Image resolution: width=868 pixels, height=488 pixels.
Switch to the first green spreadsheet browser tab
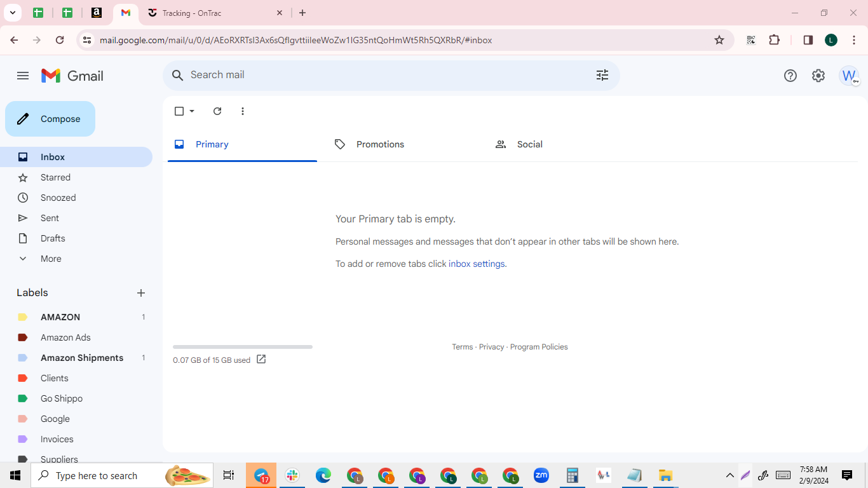(x=38, y=13)
